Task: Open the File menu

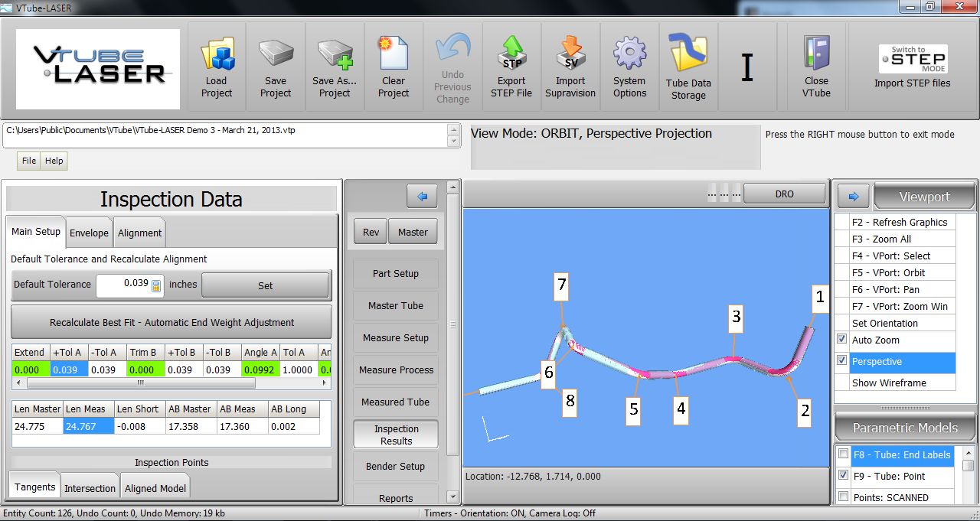Action: point(29,161)
